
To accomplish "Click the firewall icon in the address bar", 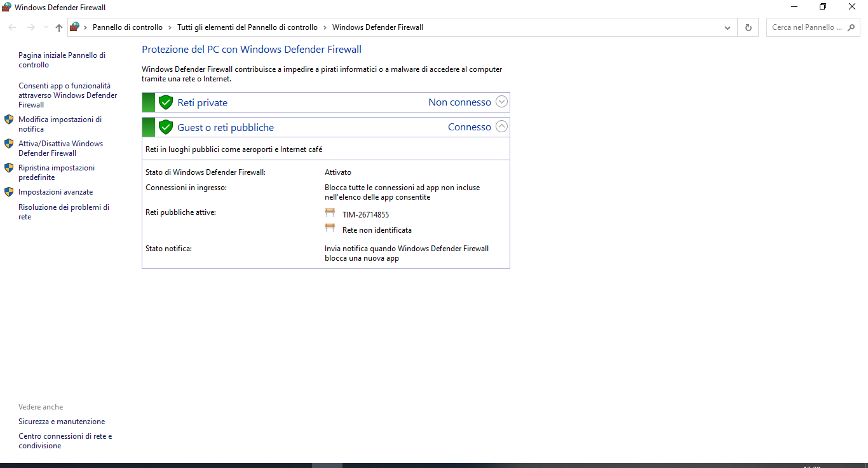I will (74, 27).
